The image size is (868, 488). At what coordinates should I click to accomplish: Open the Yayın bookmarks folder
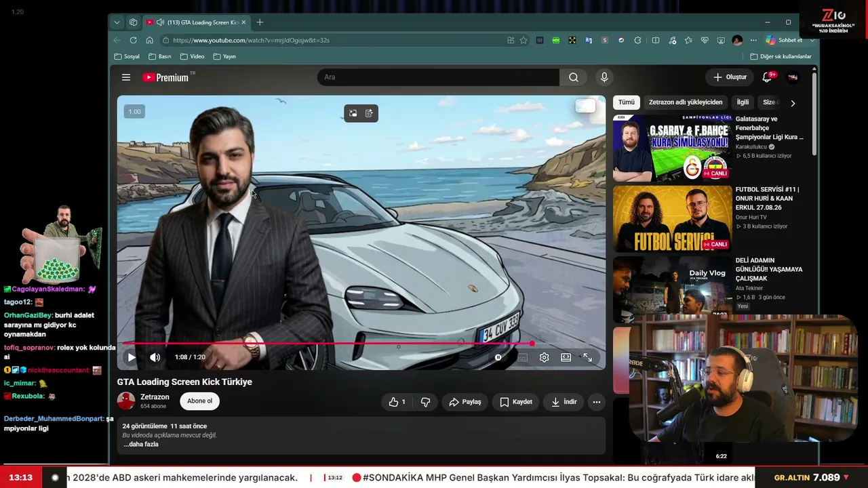pyautogui.click(x=224, y=57)
